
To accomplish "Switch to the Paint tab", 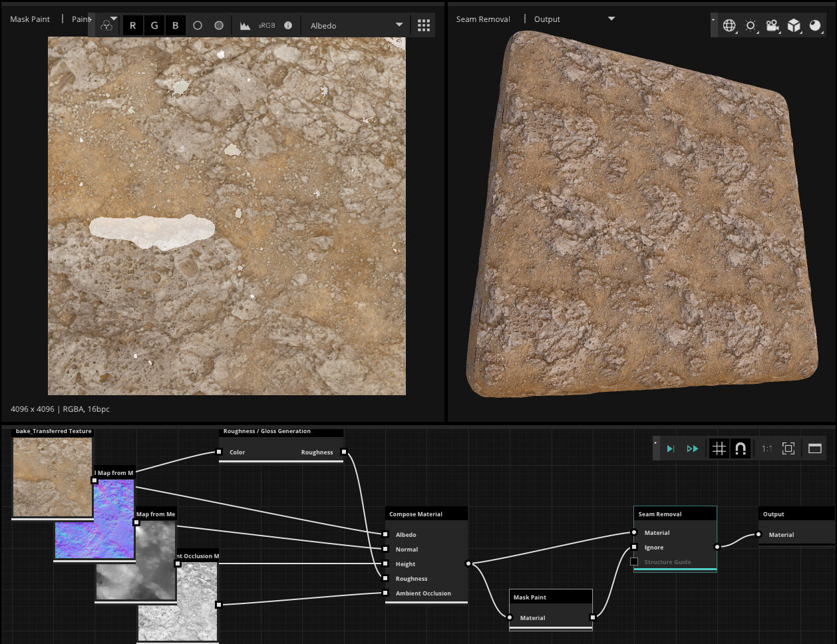I will 80,19.
